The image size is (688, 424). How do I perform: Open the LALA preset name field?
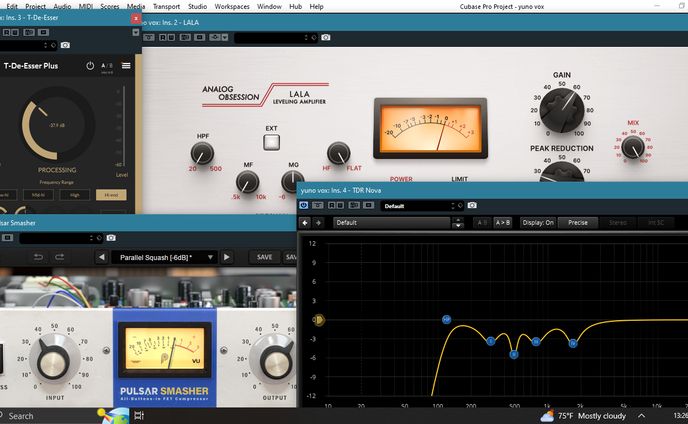click(x=276, y=38)
